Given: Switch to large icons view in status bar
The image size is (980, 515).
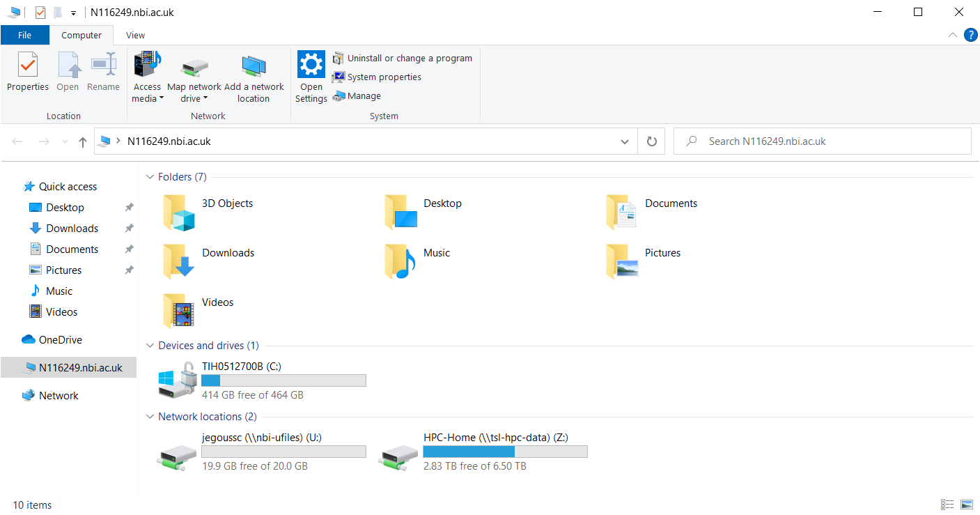Looking at the screenshot, I should 966,505.
